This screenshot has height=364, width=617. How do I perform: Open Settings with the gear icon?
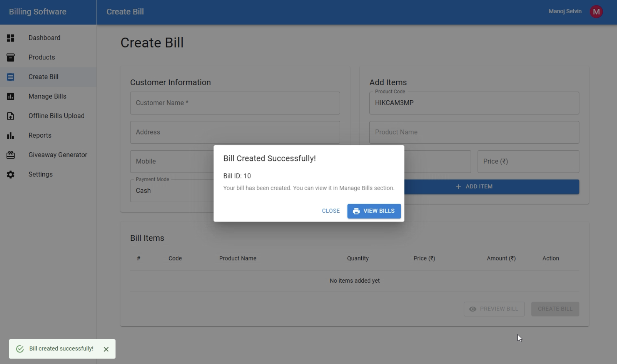point(10,174)
